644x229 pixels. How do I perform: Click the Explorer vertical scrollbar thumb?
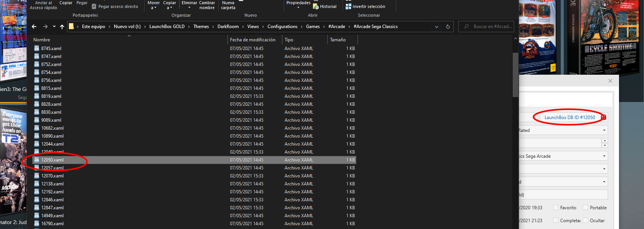coord(515,75)
